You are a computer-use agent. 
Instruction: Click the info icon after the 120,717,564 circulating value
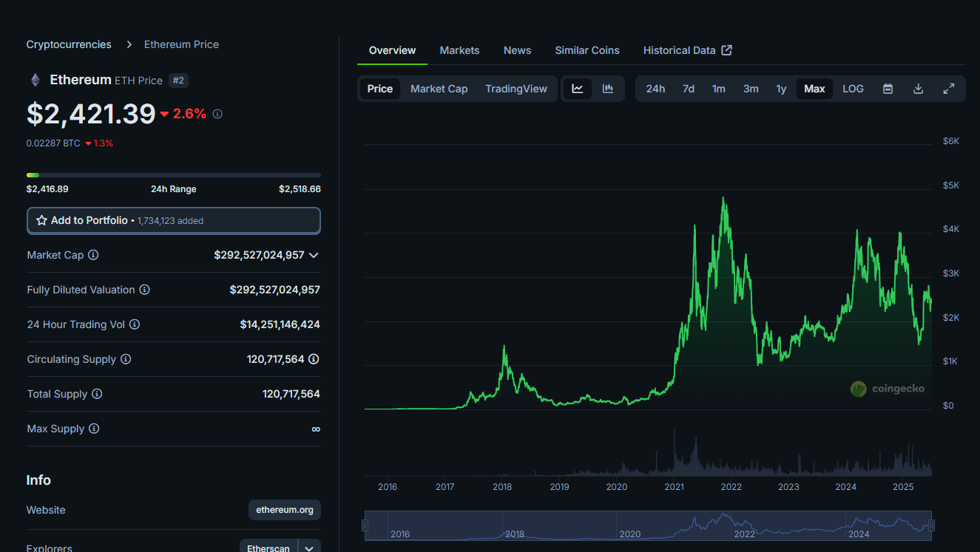pos(314,359)
